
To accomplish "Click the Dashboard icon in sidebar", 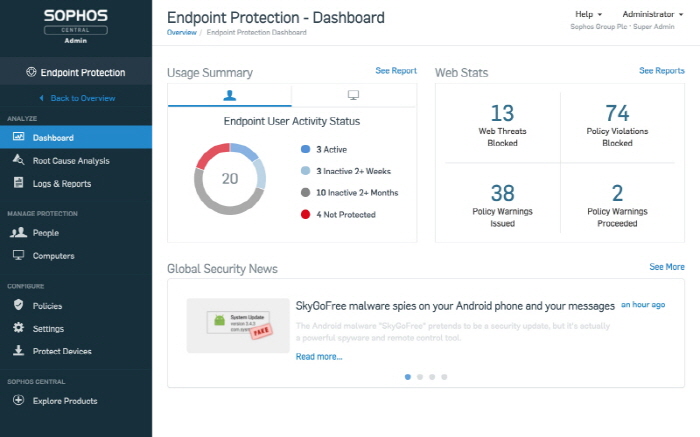I will click(18, 137).
